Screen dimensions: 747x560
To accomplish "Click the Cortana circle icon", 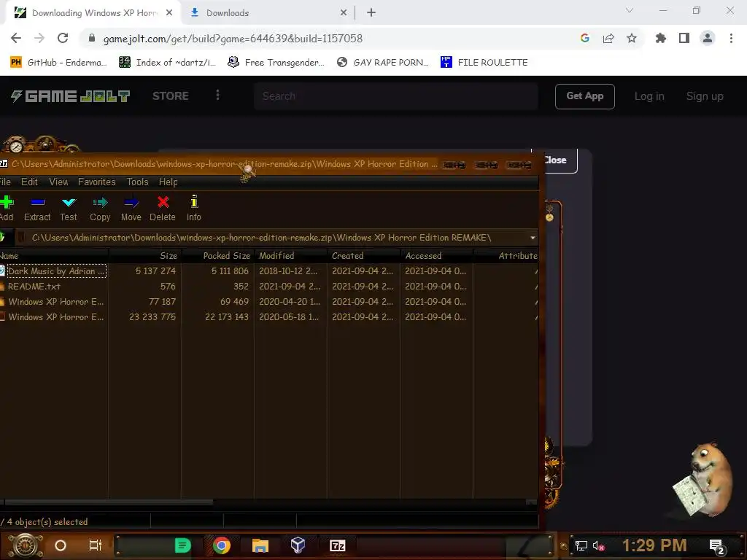I will 61,545.
